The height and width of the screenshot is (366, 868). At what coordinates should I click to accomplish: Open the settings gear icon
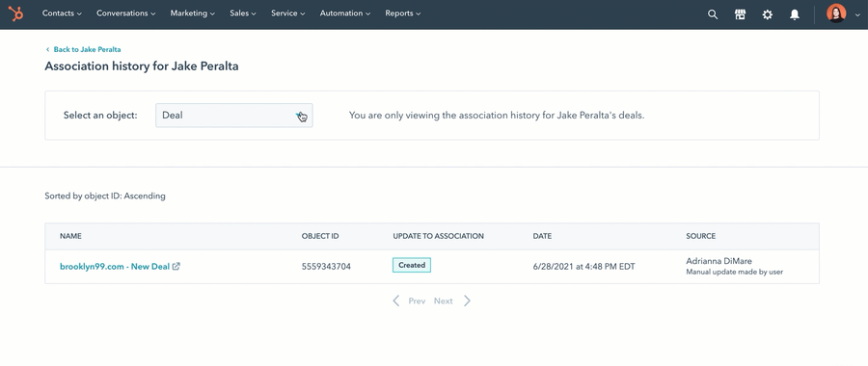click(767, 14)
